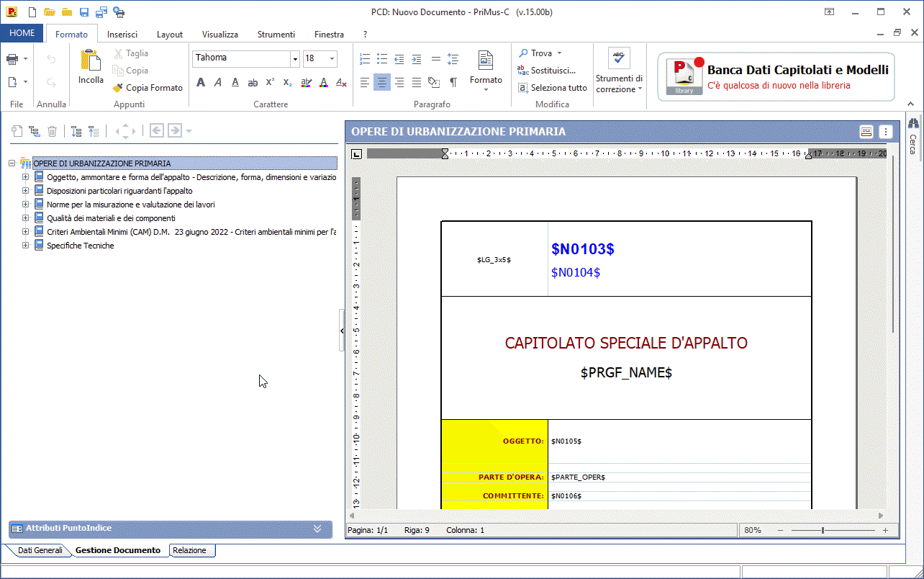This screenshot has height=579, width=924.
Task: Open the Inserisci ribbon tab
Action: coord(122,35)
